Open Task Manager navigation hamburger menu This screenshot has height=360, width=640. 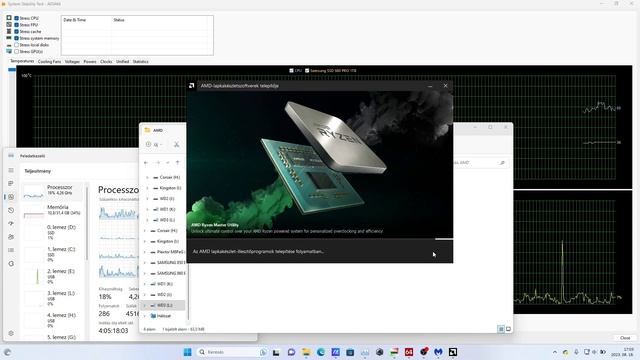point(11,170)
